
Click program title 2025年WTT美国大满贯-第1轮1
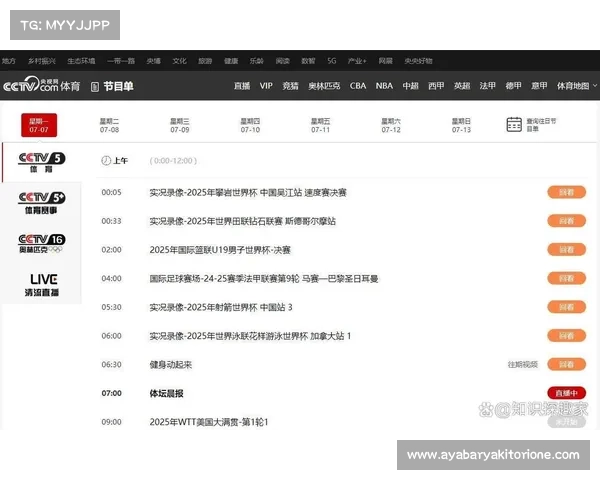coord(209,422)
